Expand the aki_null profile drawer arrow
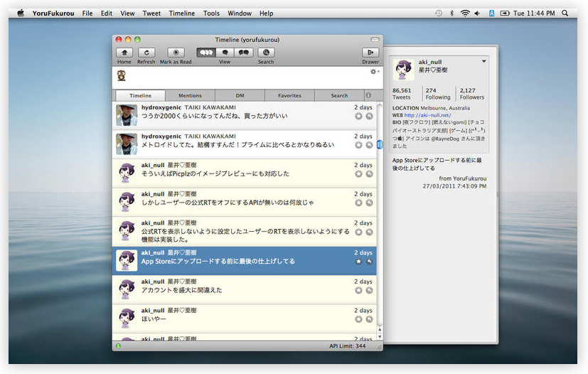 [484, 62]
